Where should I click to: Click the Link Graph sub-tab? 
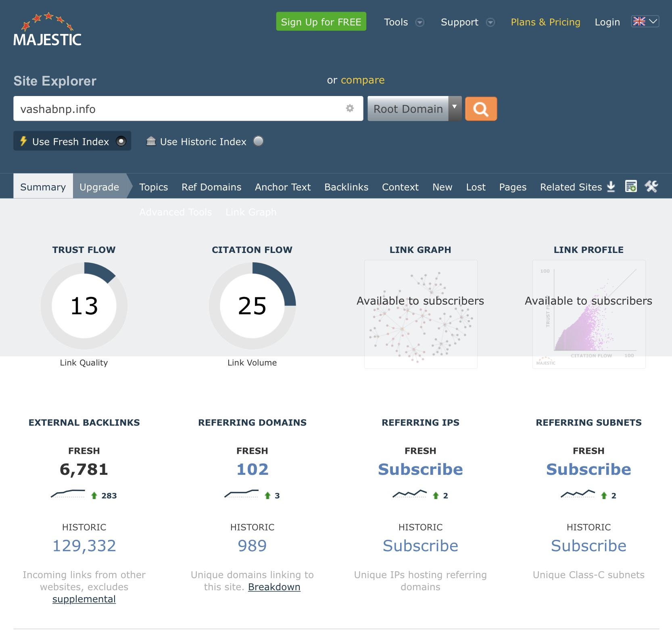point(251,212)
